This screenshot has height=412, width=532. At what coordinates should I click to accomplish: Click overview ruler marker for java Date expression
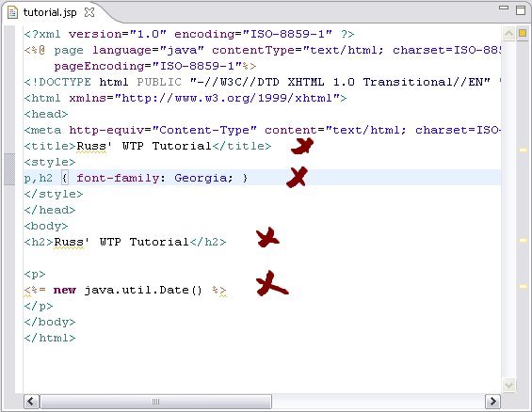[523, 286]
